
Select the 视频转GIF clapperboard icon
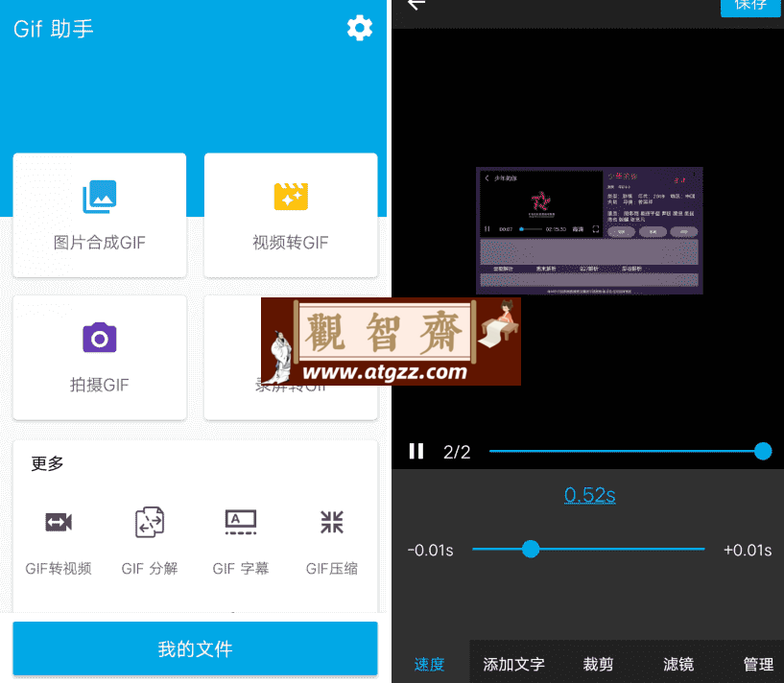(x=291, y=197)
